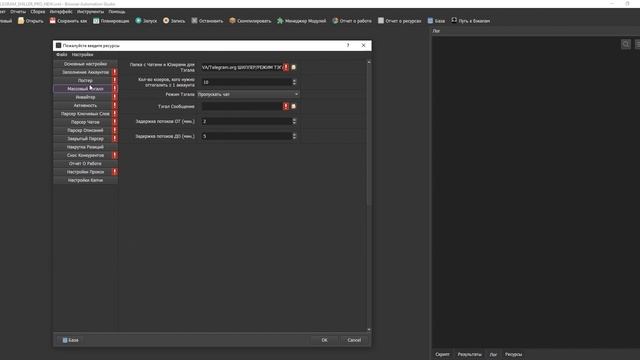Select the Парсер Чатов tab

[x=85, y=122]
